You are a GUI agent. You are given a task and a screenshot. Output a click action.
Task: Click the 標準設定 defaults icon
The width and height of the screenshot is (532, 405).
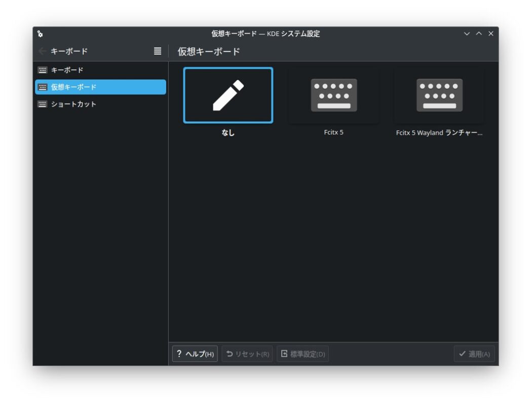(285, 354)
